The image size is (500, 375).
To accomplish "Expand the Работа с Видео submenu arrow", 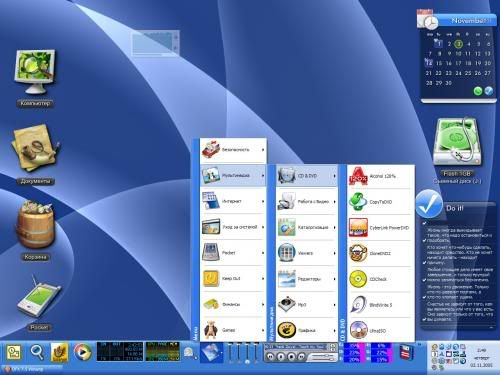I will (x=334, y=202).
